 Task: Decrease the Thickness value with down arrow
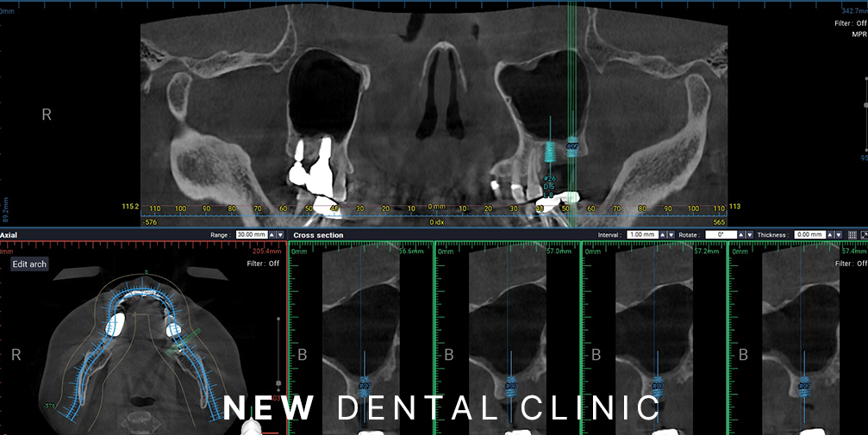pos(839,234)
